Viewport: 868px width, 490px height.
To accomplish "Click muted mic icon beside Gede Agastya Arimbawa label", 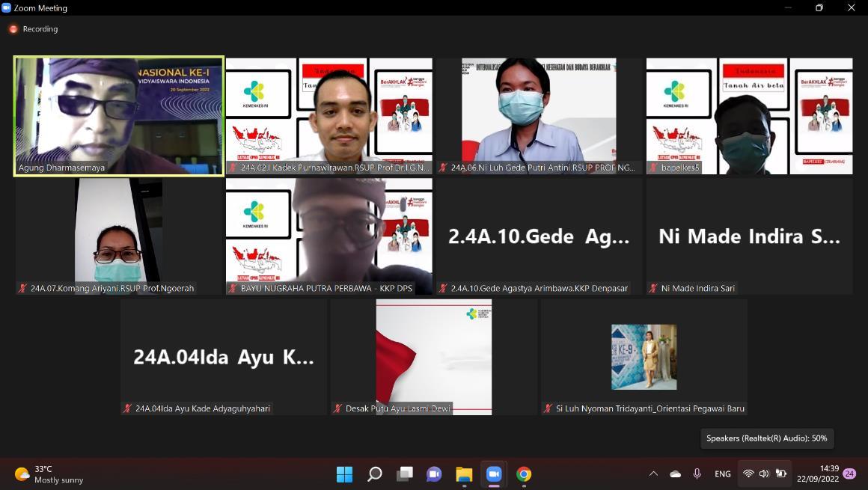I will coord(443,288).
